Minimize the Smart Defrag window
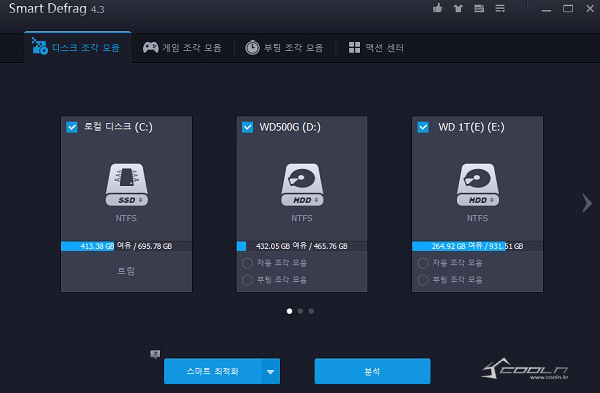This screenshot has height=393, width=600. click(x=546, y=9)
